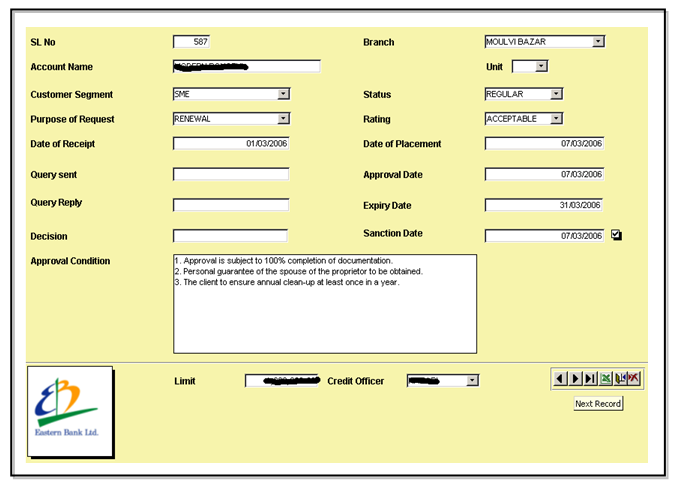Click the next record arrow icon
Viewport: 673px width, 485px height.
[574, 378]
